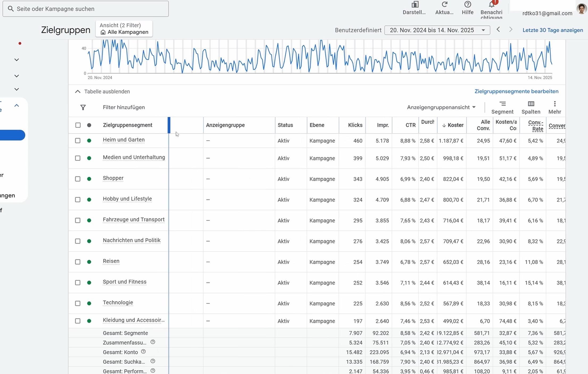Image resolution: width=588 pixels, height=374 pixels.
Task: Open the Spalten columns icon
Action: [531, 106]
